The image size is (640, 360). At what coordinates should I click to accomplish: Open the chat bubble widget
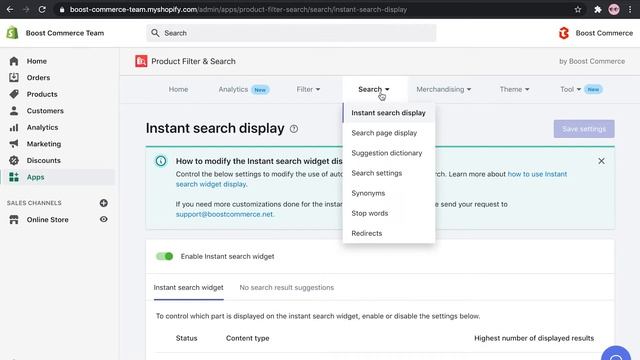[x=616, y=354]
